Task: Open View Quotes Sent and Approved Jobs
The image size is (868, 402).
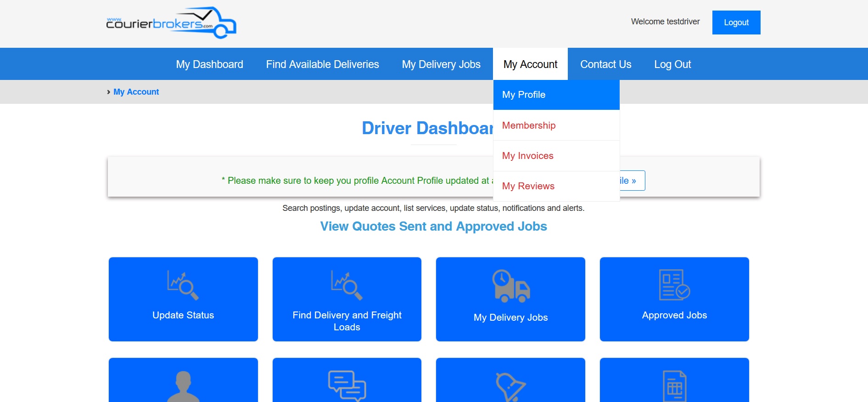Action: 433,226
